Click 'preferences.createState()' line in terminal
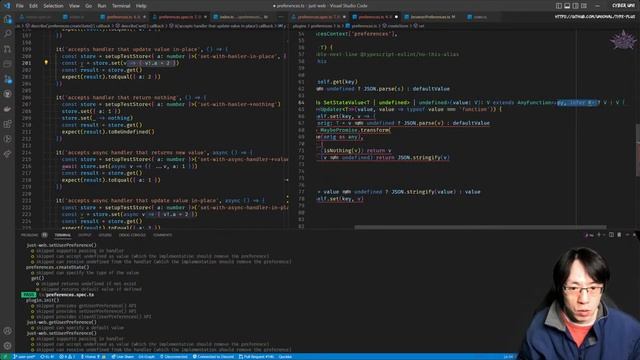The width and height of the screenshot is (640, 360). (58, 267)
